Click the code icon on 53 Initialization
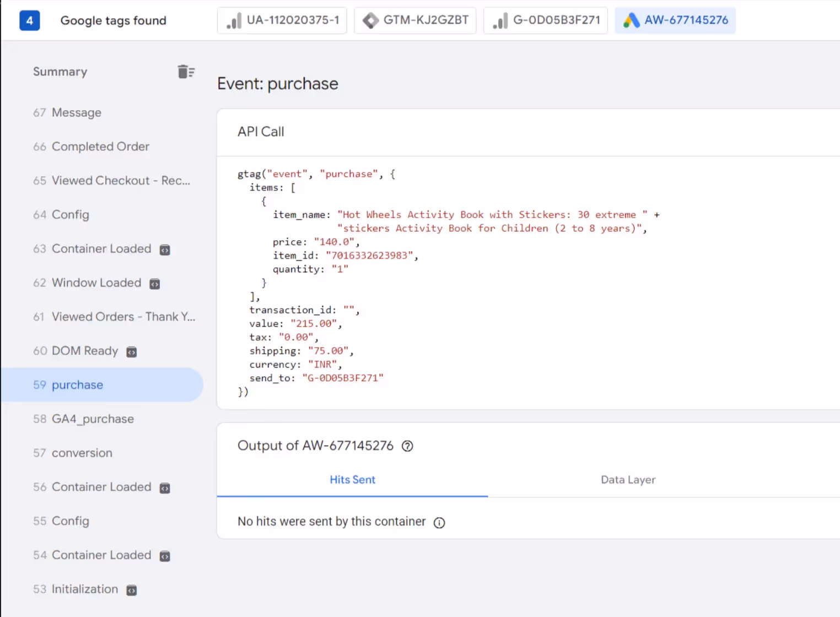 (x=132, y=591)
